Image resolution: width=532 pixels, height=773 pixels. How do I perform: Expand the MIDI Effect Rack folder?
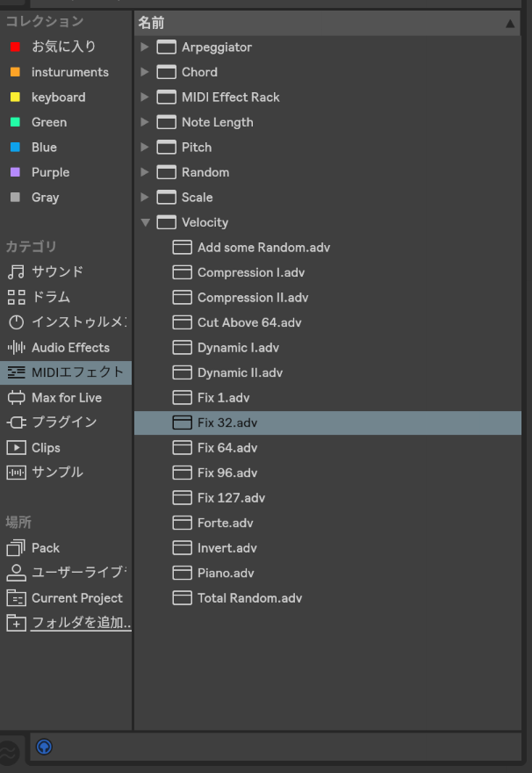[145, 98]
